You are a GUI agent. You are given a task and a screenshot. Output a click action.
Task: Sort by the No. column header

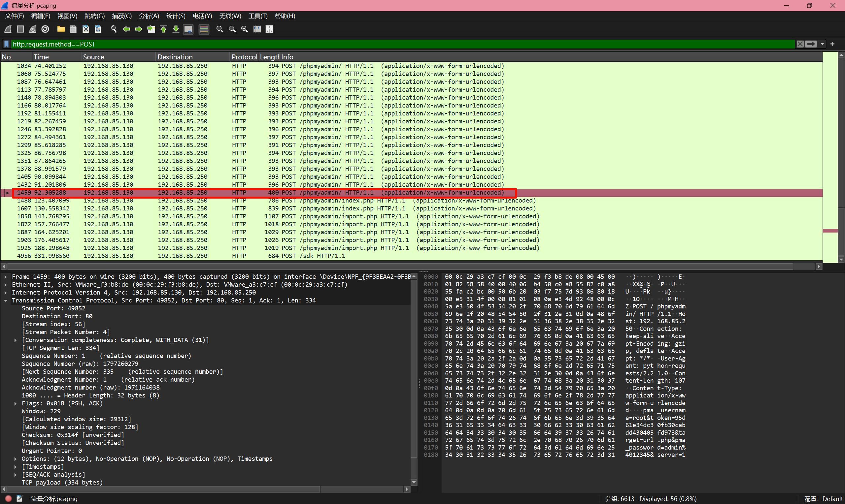click(16, 57)
